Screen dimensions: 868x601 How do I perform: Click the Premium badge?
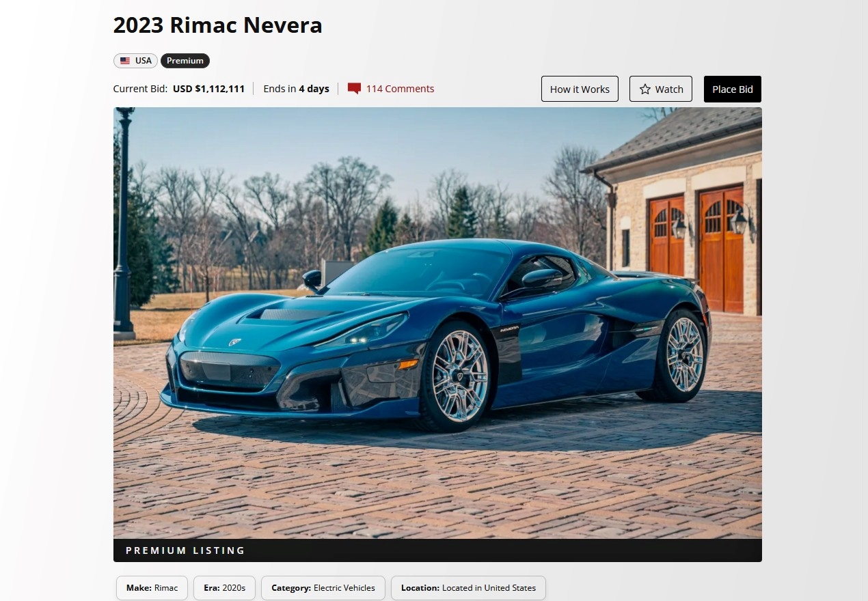click(185, 61)
